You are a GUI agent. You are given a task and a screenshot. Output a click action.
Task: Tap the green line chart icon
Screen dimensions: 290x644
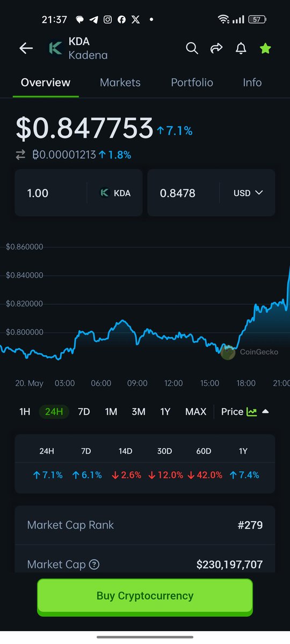[251, 412]
